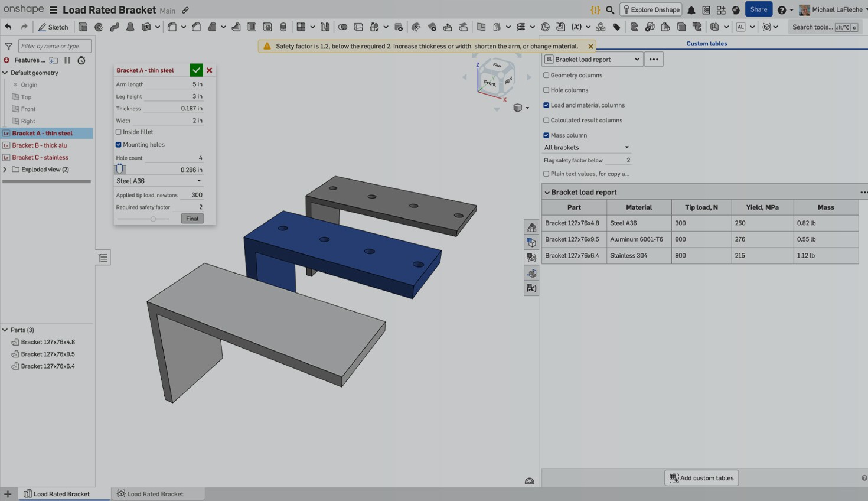Click the Final button

(192, 219)
